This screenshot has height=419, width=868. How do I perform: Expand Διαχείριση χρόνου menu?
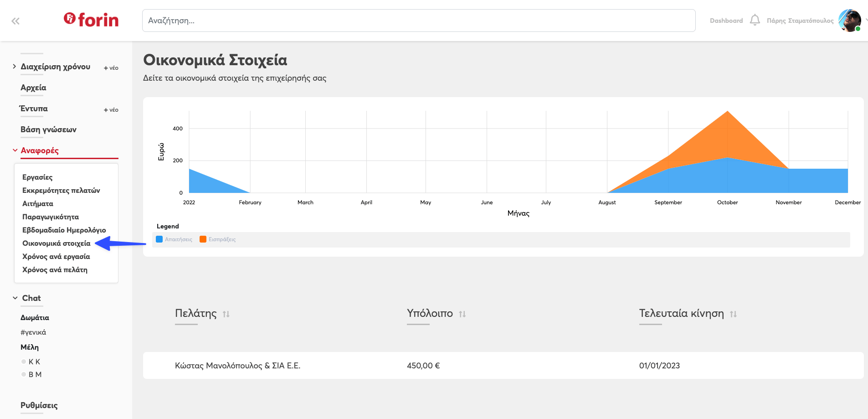pyautogui.click(x=15, y=67)
